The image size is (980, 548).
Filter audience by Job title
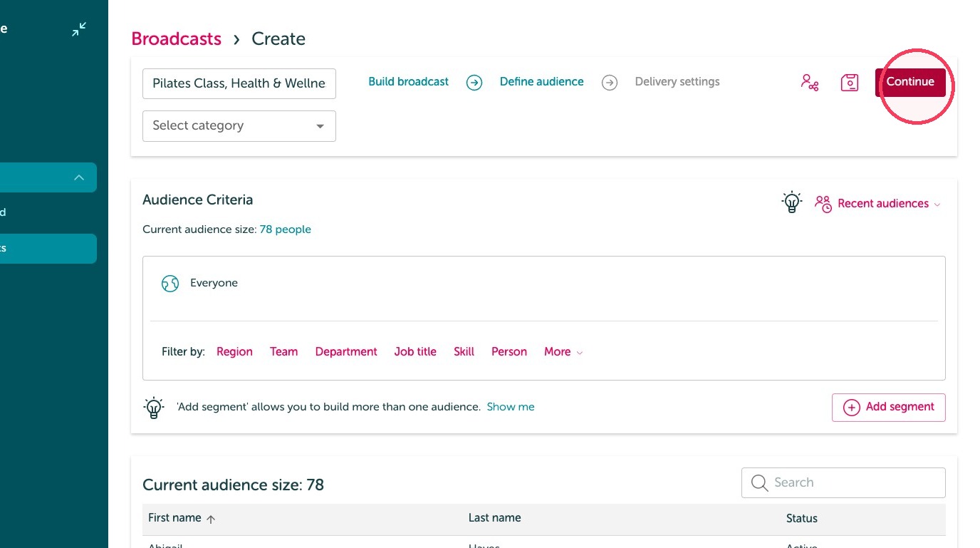pyautogui.click(x=415, y=352)
